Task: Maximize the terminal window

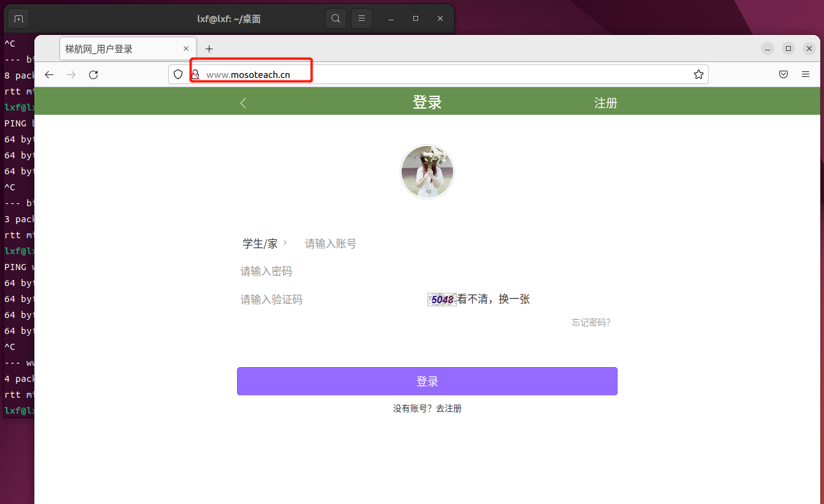Action: point(416,18)
